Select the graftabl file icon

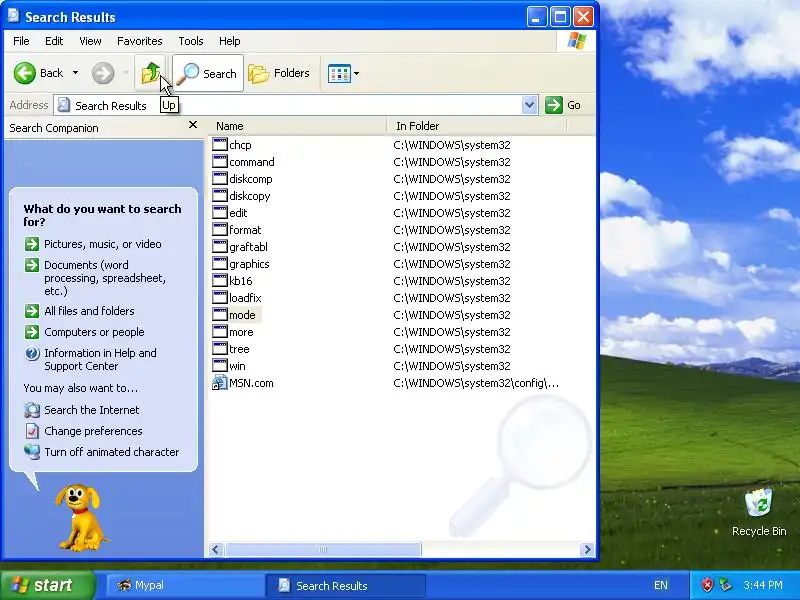click(220, 246)
